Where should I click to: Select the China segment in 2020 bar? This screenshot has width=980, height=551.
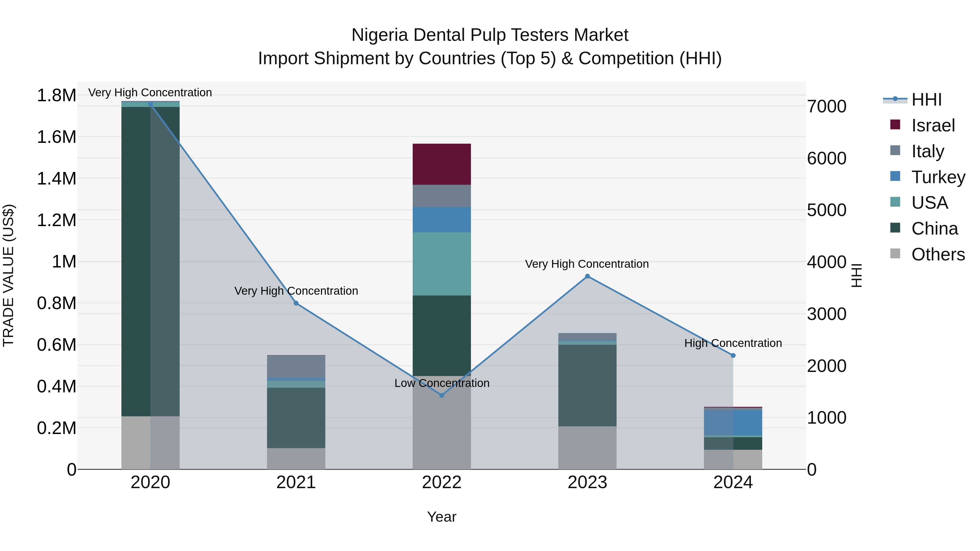pyautogui.click(x=150, y=261)
